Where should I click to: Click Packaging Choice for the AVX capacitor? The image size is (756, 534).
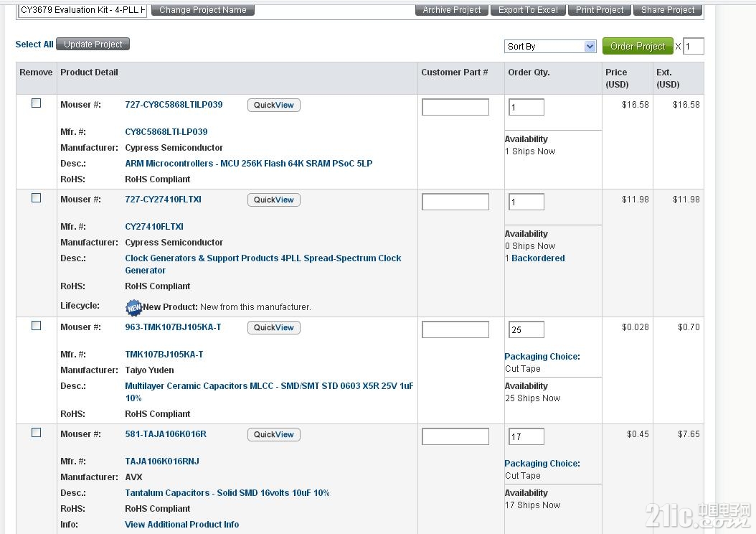click(542, 464)
